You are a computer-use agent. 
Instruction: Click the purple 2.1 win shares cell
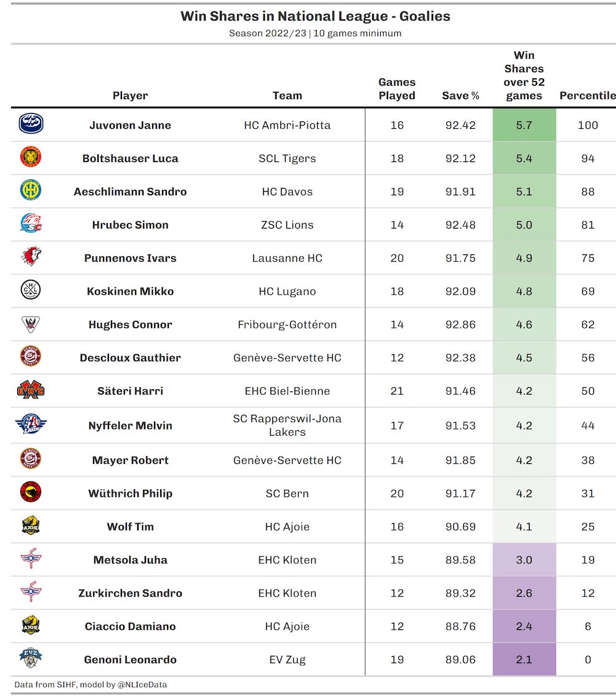pos(524,659)
